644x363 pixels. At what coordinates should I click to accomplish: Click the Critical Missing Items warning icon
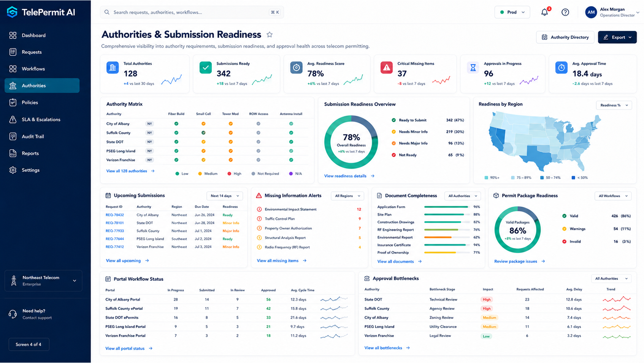coord(387,68)
